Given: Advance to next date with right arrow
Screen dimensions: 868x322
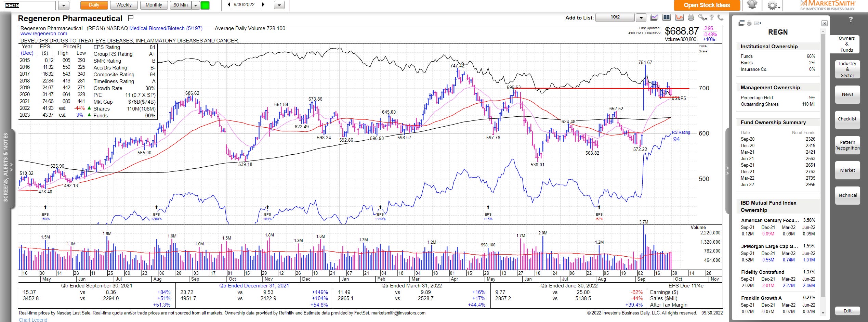Looking at the screenshot, I should point(263,5).
